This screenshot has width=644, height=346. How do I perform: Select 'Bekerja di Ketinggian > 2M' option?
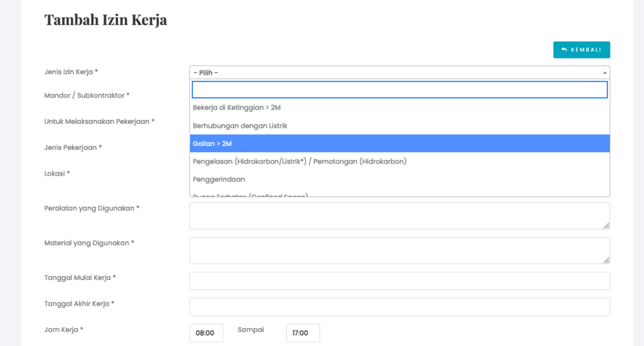[x=399, y=108]
